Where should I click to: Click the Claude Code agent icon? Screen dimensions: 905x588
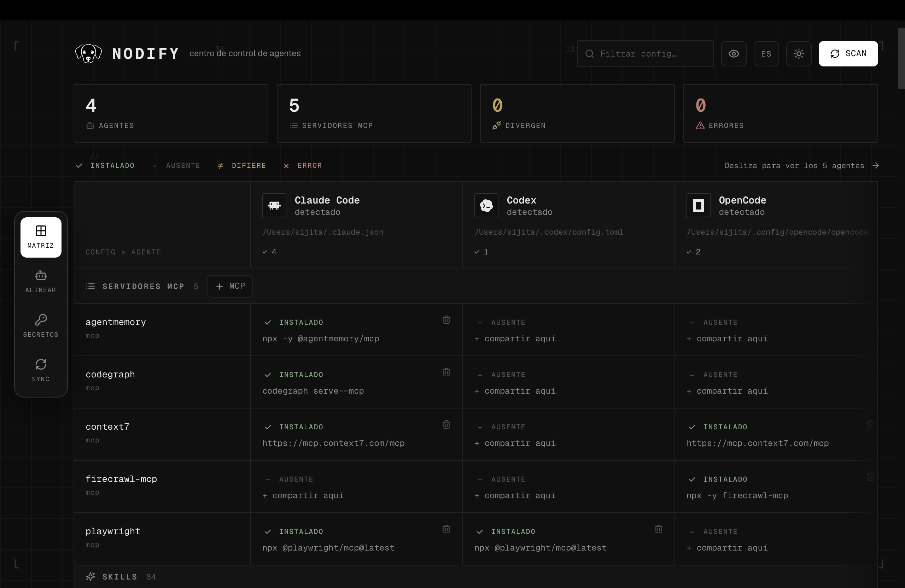coord(274,205)
